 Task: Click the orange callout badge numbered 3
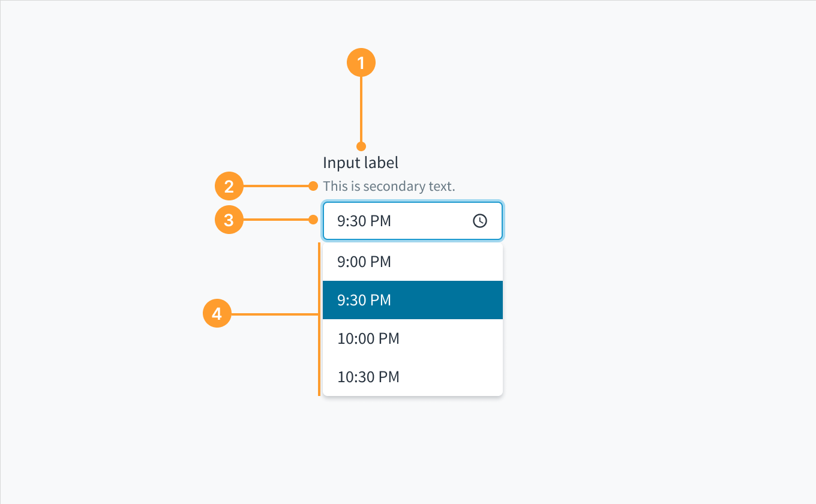229,220
